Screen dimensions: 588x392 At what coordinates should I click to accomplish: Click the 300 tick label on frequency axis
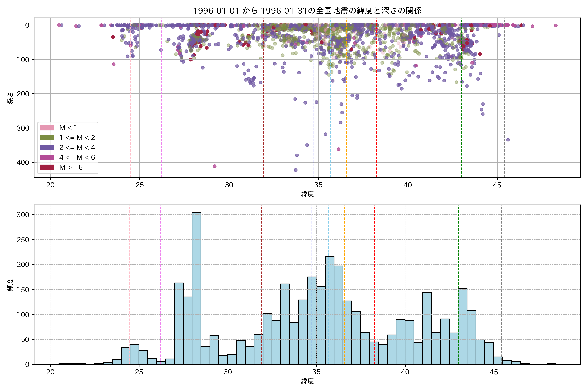(23, 215)
